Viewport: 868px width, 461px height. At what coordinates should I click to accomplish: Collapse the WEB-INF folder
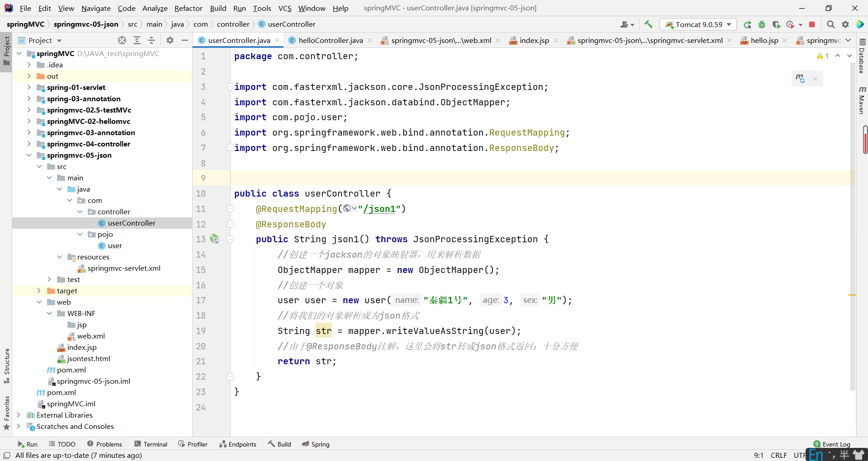click(49, 313)
